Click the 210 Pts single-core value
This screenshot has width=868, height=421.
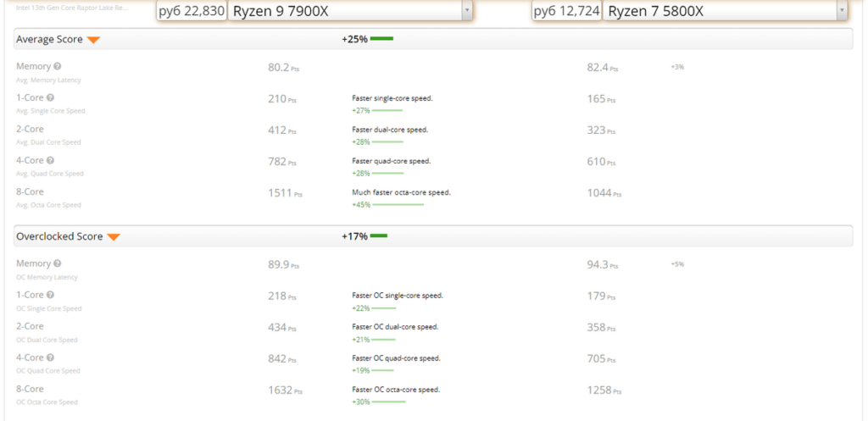[281, 100]
